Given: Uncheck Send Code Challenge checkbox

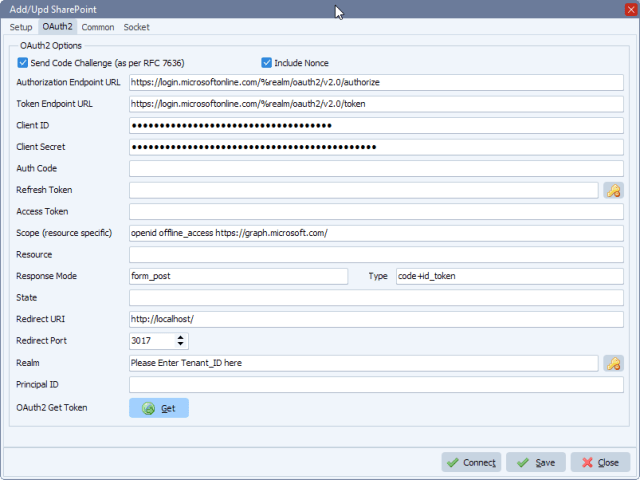Looking at the screenshot, I should (x=22, y=63).
